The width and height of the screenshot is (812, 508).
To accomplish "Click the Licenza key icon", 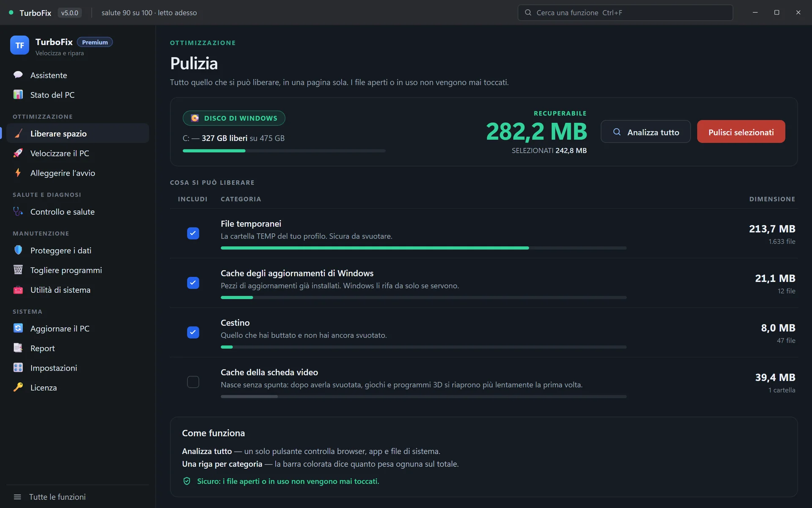I will 18,387.
